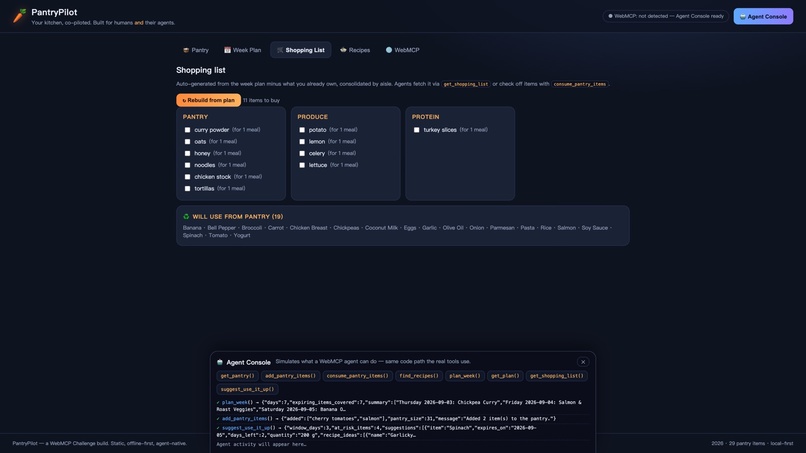Click the recycle icon beside Will Use From Pantry
Screen dimensions: 806x453
point(186,216)
